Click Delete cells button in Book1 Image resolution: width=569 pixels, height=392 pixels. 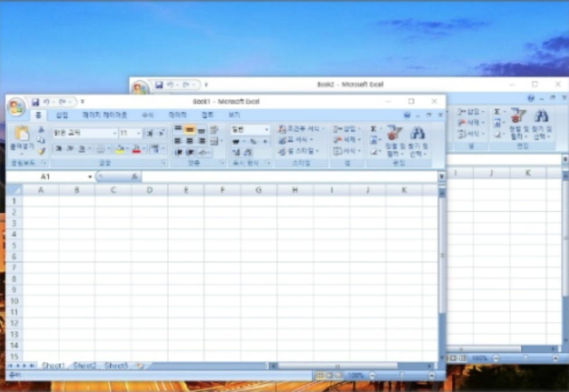coord(347,140)
